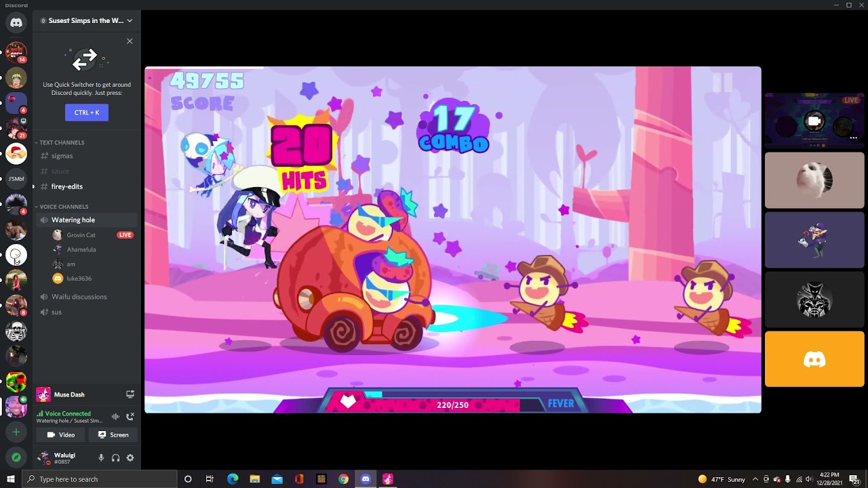Toggle the microphone mute in Discord
868x488 pixels.
coord(101,458)
